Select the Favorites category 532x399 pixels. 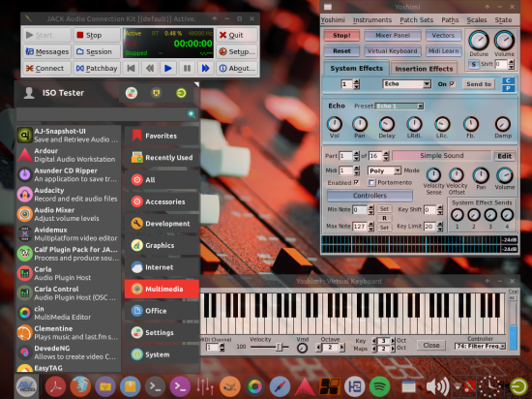[x=162, y=136]
